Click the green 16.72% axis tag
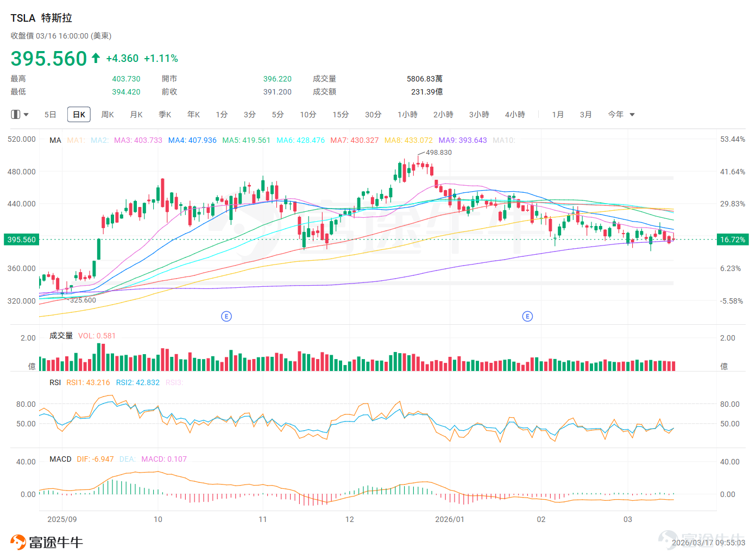 click(x=733, y=240)
